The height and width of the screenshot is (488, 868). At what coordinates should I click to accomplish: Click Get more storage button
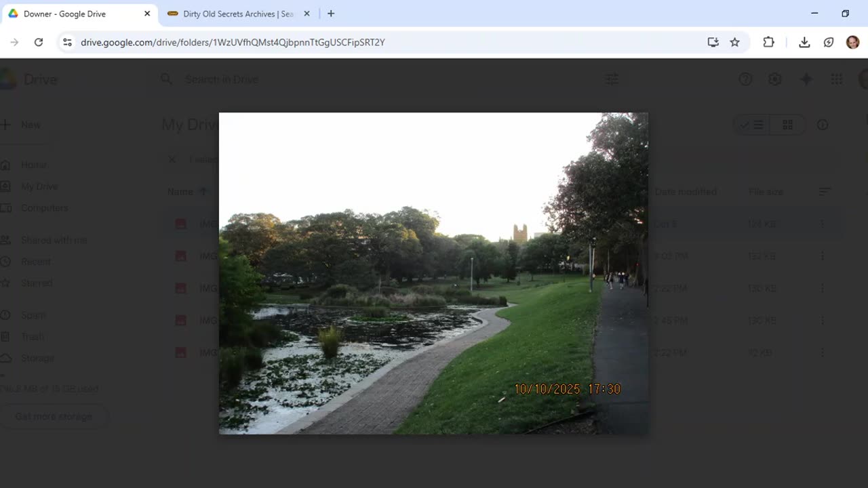point(54,416)
